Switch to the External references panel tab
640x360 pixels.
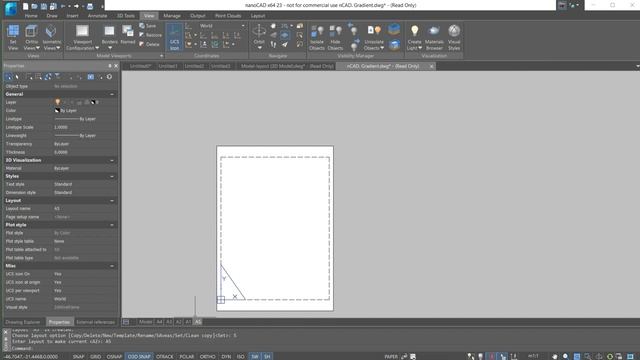[x=96, y=322]
